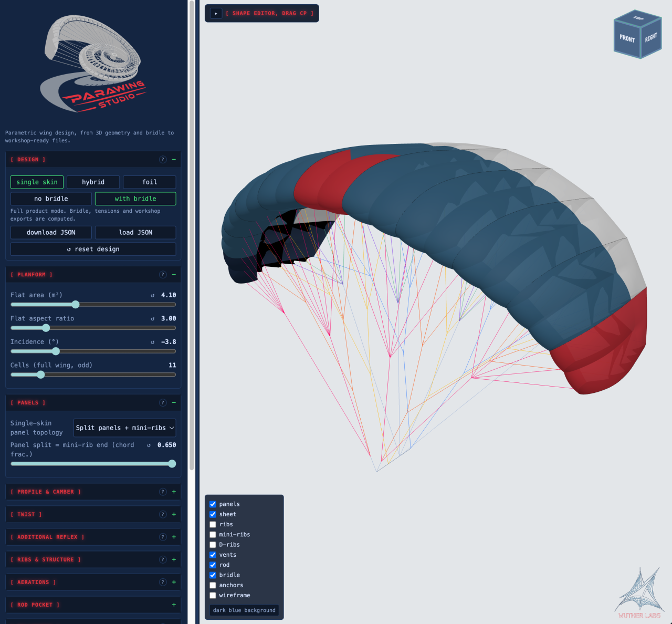
Task: Click the Wuther Labs logo
Action: tap(639, 593)
